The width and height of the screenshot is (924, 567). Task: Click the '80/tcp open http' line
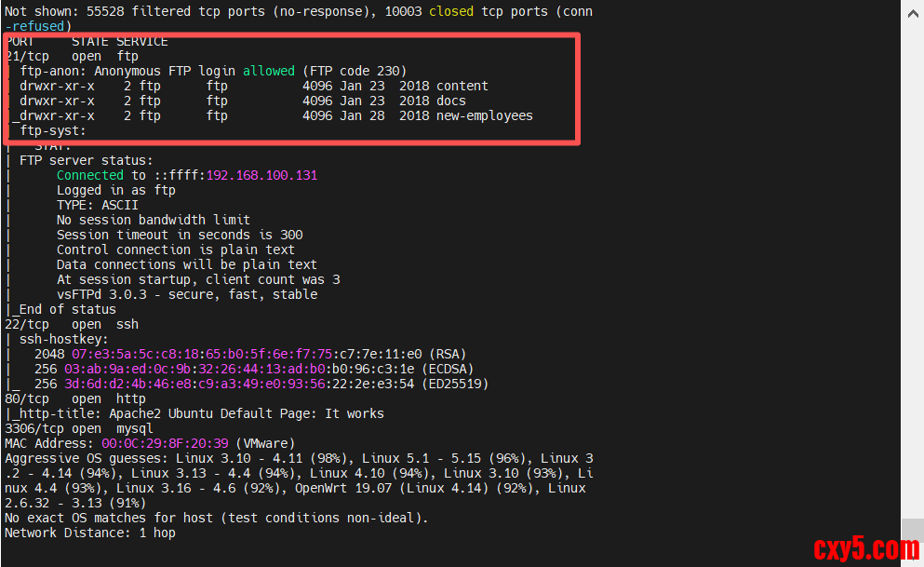point(75,398)
